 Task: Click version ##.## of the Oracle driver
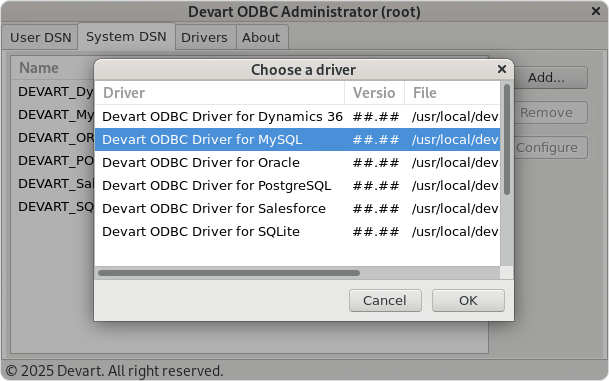376,162
